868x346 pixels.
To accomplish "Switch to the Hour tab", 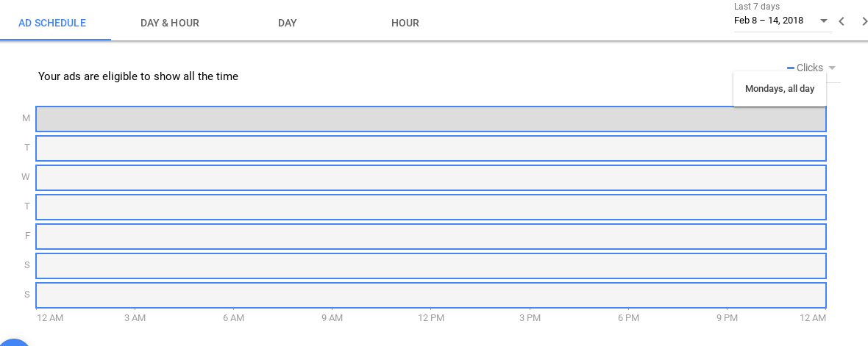I will pos(405,23).
